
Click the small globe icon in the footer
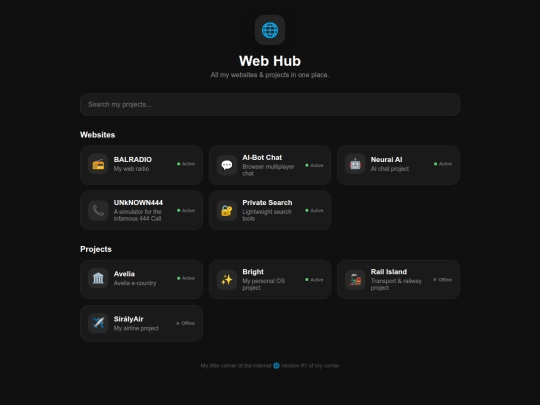(276, 366)
